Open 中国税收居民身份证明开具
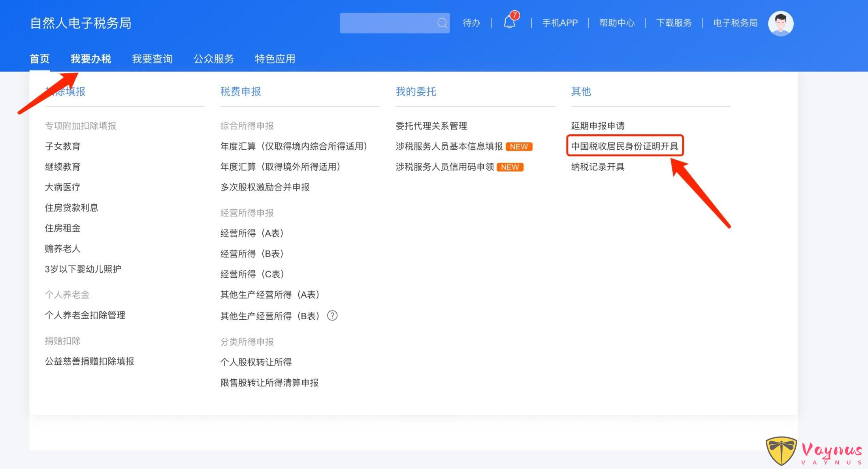Image resolution: width=868 pixels, height=469 pixels. click(625, 146)
